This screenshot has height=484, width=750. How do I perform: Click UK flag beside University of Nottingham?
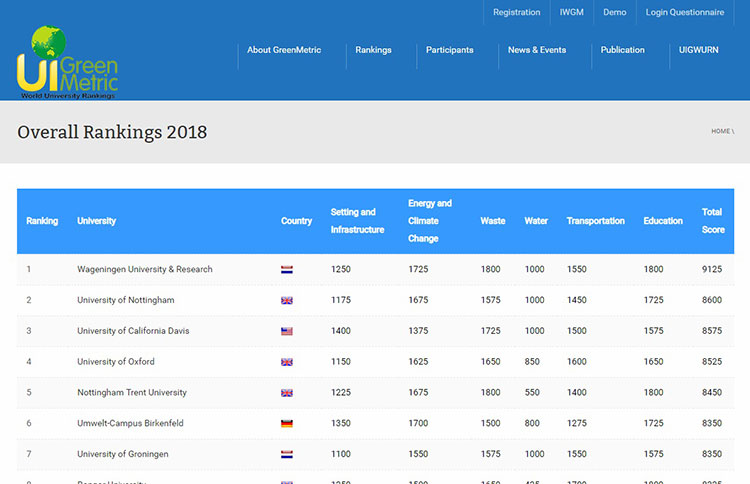click(x=287, y=300)
